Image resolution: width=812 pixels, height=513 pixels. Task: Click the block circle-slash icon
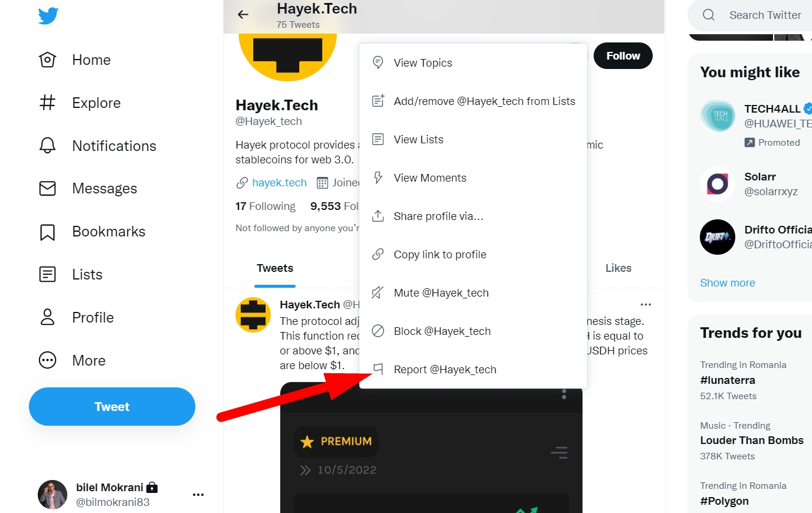(378, 331)
